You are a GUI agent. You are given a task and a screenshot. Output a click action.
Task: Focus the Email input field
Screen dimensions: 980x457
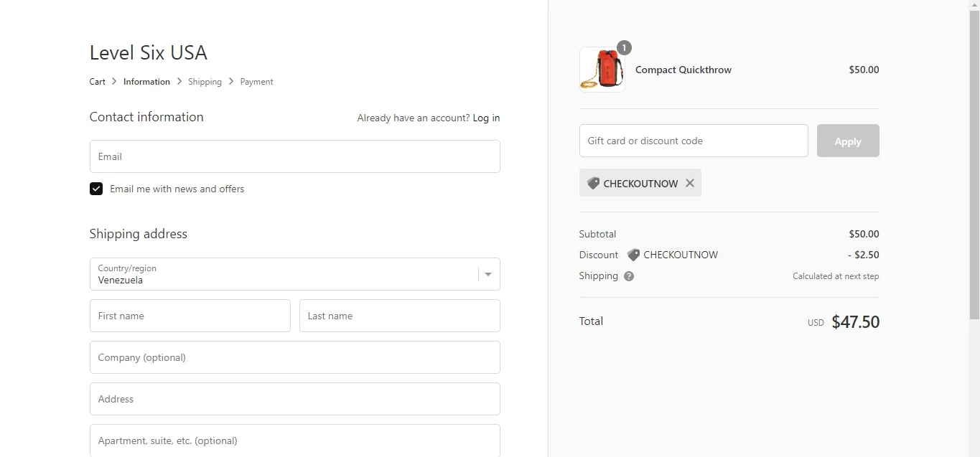point(294,156)
